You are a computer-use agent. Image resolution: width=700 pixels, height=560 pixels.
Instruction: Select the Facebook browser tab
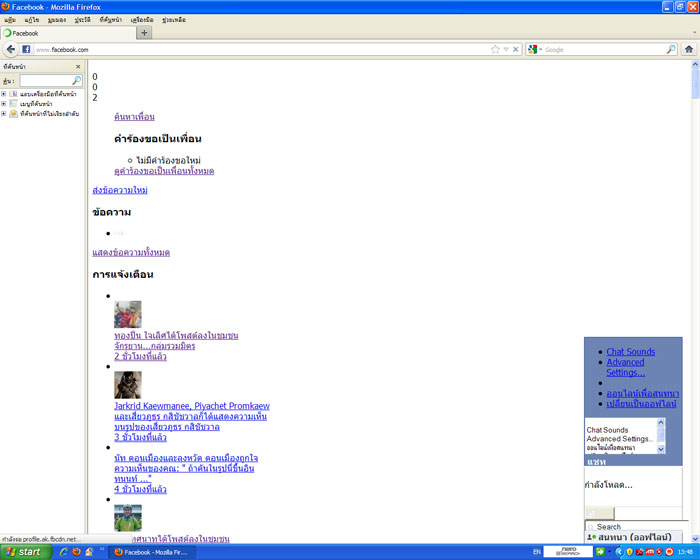[68, 33]
